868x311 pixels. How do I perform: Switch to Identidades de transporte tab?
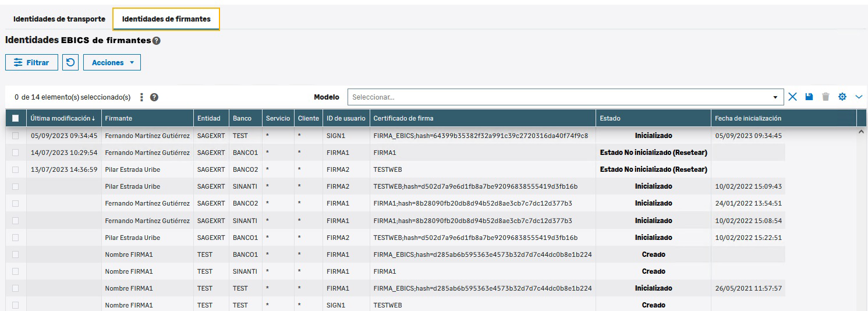[x=59, y=19]
